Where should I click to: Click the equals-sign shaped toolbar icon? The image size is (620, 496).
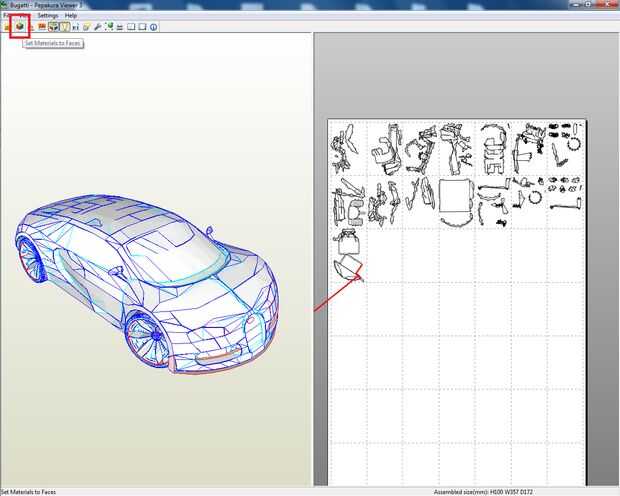[x=120, y=27]
